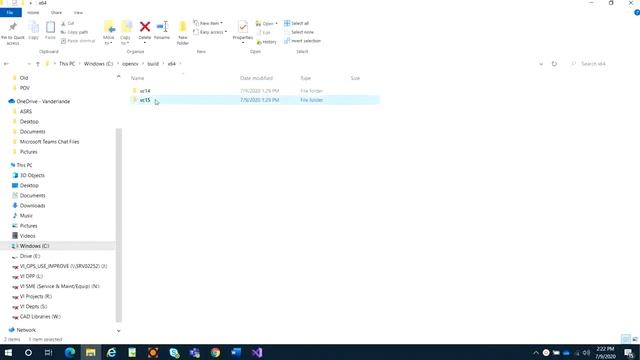
Task: Open the Easy access dropdown
Action: point(210,32)
